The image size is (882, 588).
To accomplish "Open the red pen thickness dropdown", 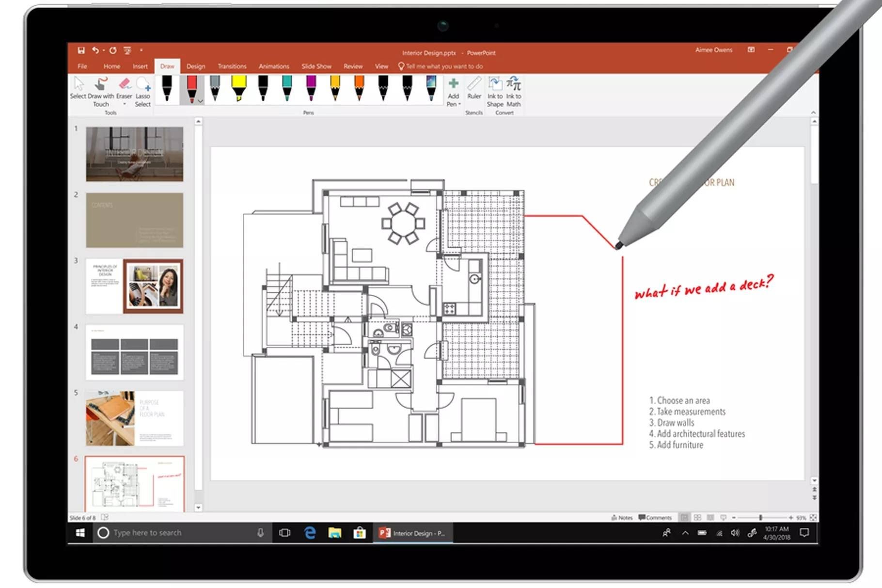I will pyautogui.click(x=200, y=101).
